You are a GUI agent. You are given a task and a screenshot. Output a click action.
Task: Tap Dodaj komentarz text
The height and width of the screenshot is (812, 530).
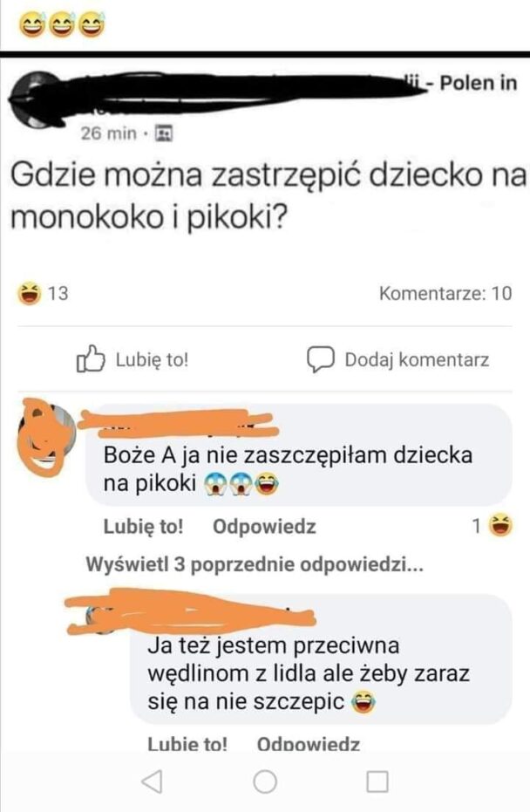(x=417, y=358)
